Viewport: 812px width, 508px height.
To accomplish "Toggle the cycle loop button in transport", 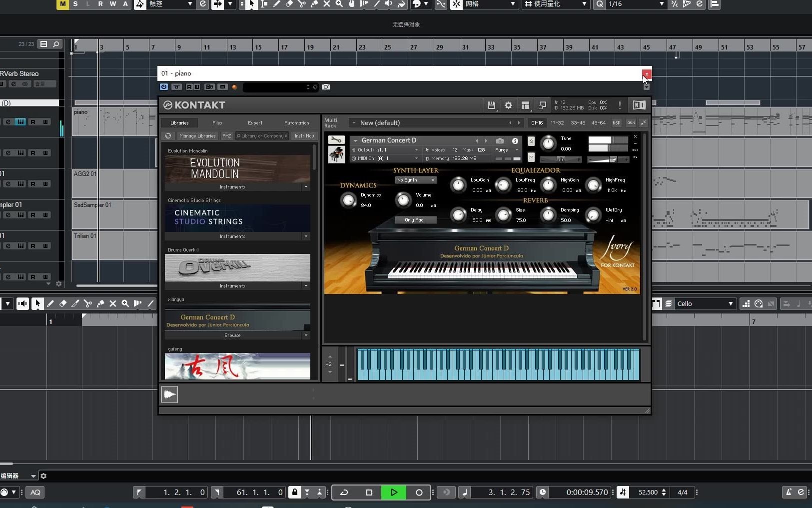I will pyautogui.click(x=344, y=492).
